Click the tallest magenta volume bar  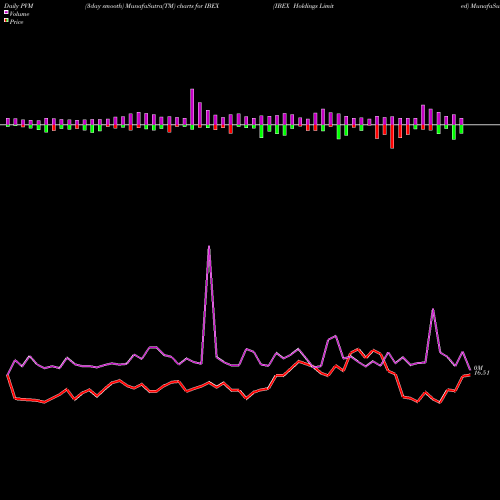pos(192,107)
